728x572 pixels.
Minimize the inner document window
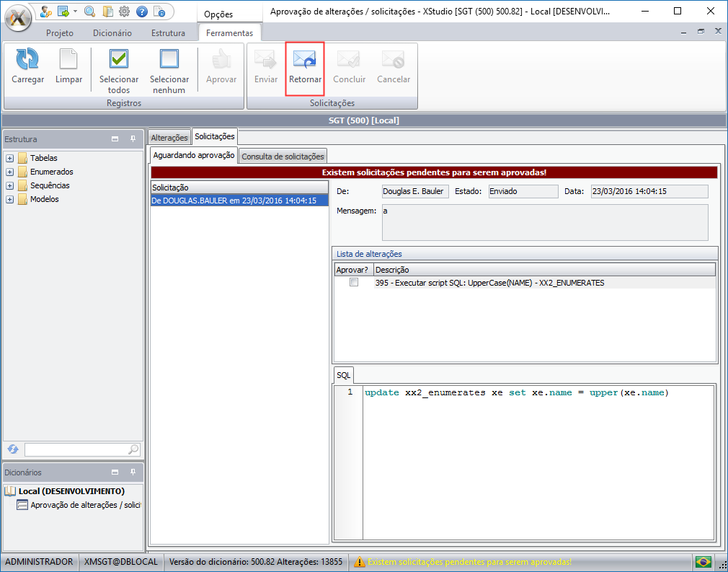pyautogui.click(x=683, y=32)
